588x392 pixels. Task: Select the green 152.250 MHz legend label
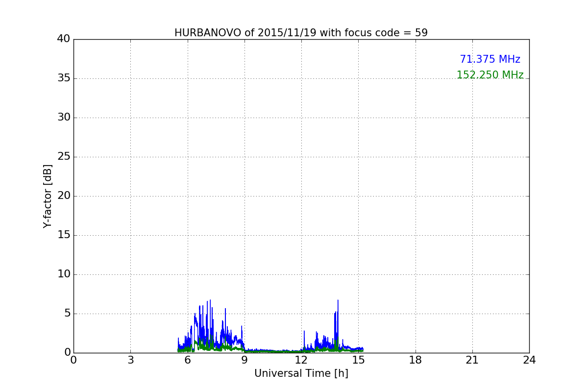[x=490, y=75]
